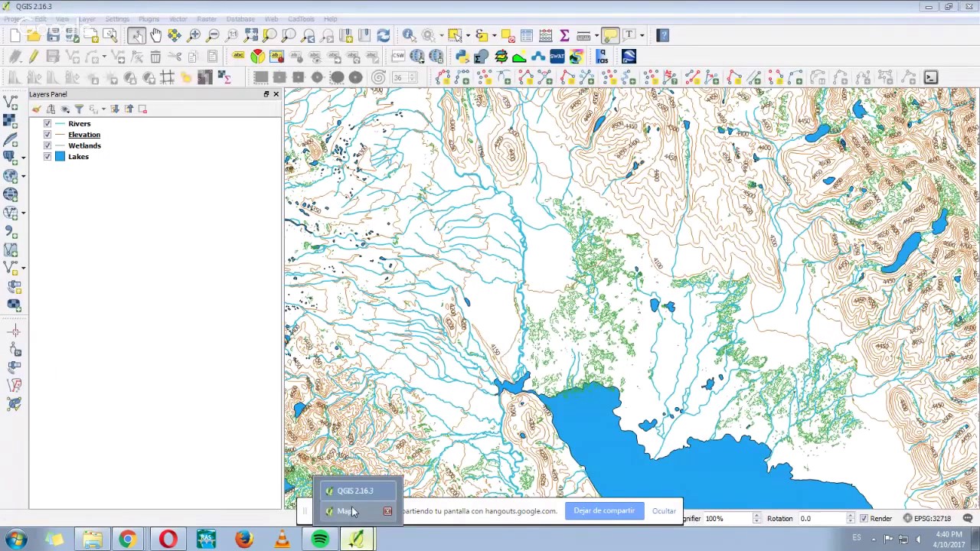Uncheck the Wetlands layer visibility
The image size is (980, 551).
click(x=47, y=145)
